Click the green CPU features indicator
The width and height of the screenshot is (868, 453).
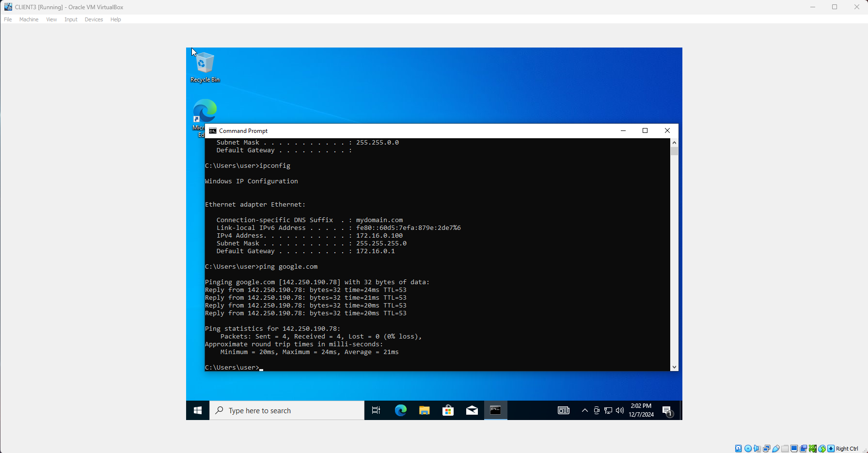(x=813, y=449)
